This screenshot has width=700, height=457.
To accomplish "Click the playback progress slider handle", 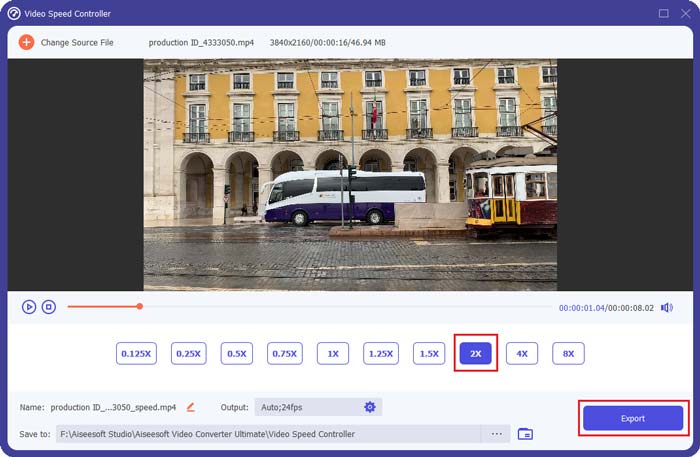I will [x=140, y=306].
